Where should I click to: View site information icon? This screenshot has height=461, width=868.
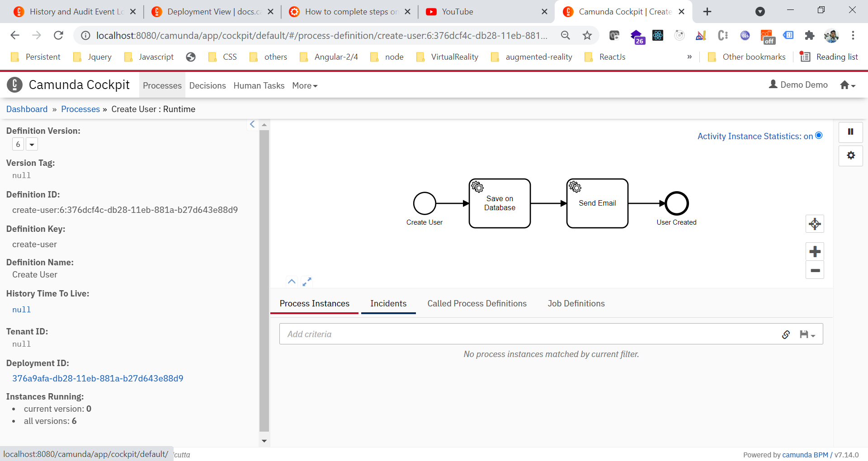[85, 35]
